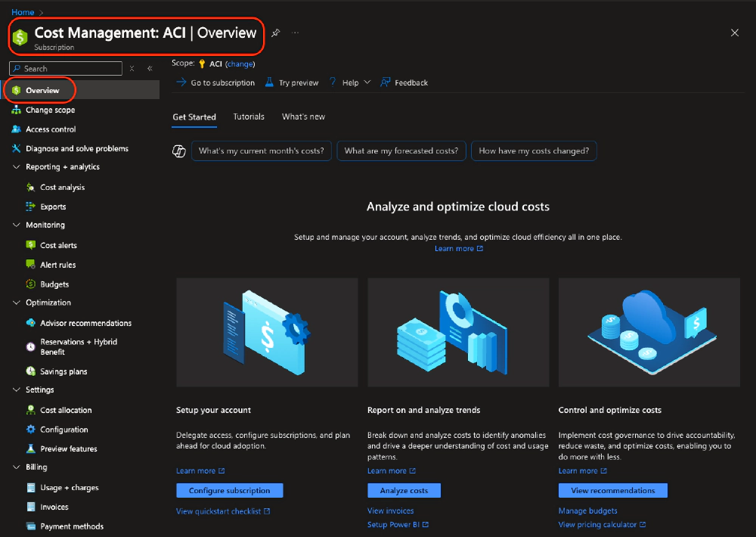This screenshot has height=537, width=756.
Task: Click the Budgets icon
Action: (x=31, y=284)
